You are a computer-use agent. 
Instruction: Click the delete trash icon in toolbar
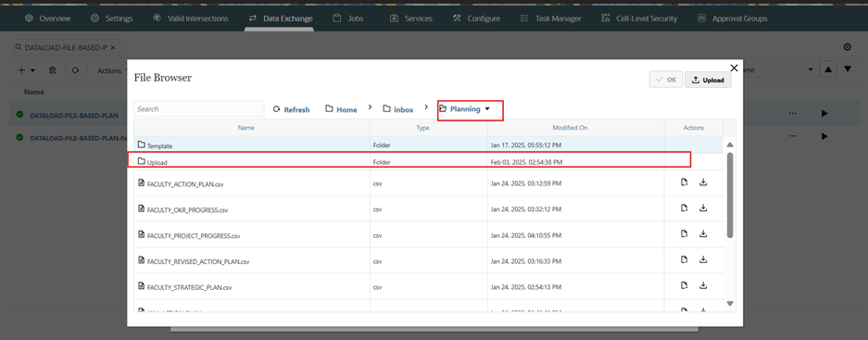[x=52, y=70]
